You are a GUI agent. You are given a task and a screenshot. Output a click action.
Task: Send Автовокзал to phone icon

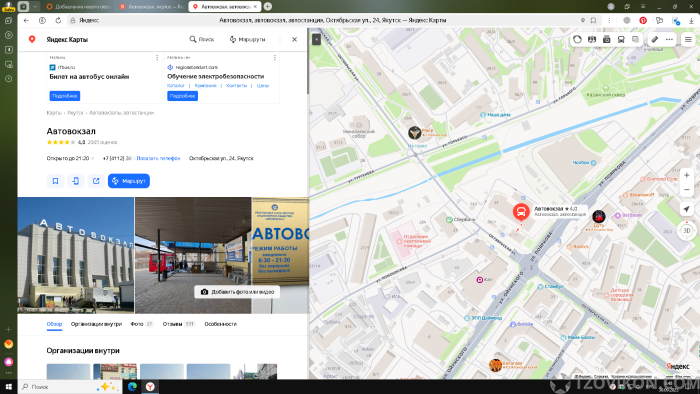click(75, 181)
